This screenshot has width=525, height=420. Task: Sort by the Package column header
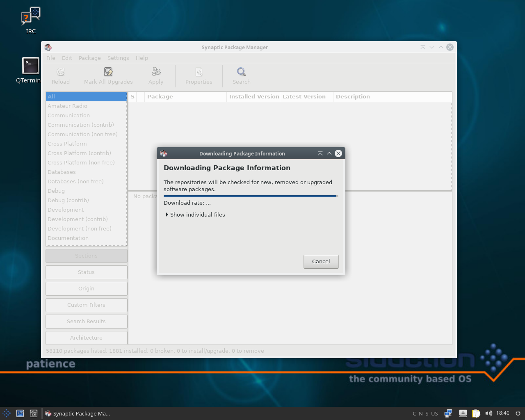(x=185, y=97)
